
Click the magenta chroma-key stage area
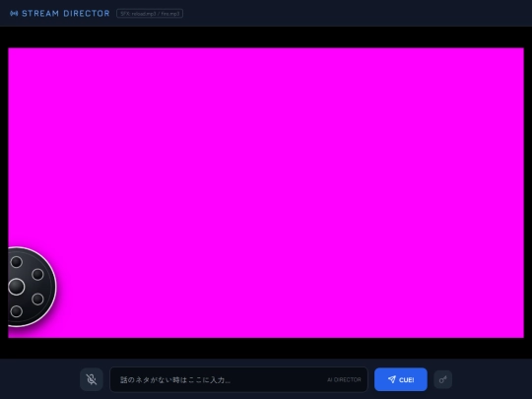pos(266,193)
